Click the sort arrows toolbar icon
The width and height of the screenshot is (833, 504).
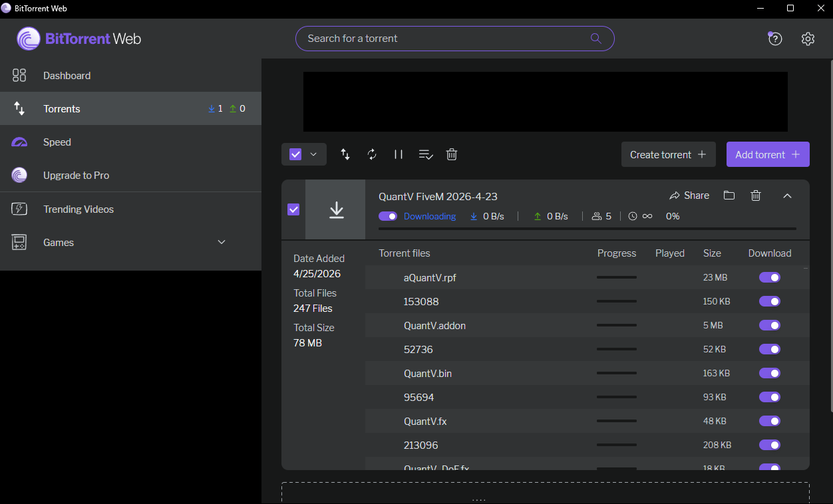(345, 154)
